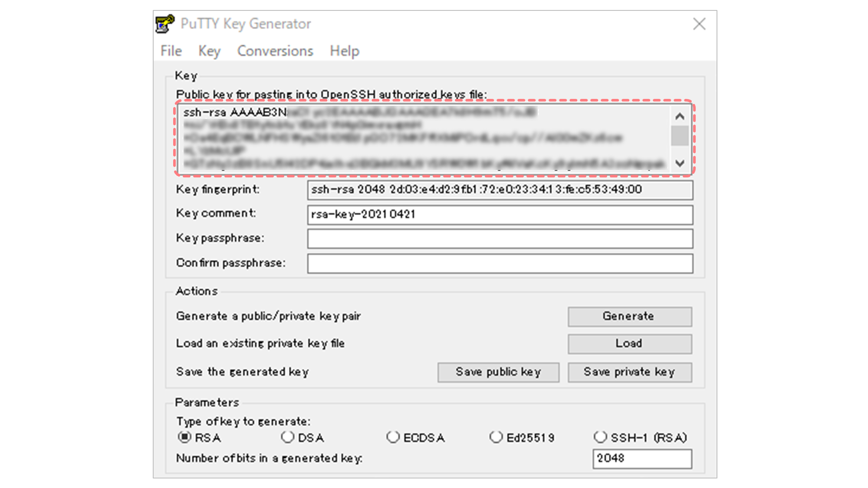Open the Help menu
Viewport: 868px width, 488px height.
pos(345,51)
